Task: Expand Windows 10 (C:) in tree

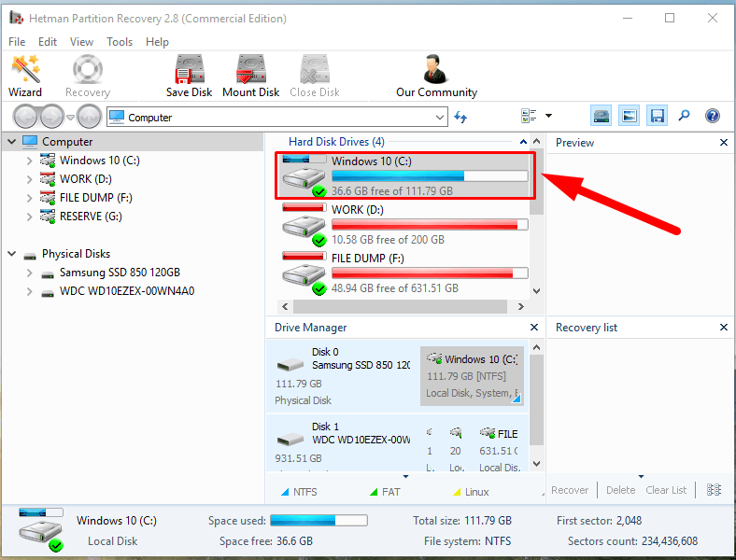Action: point(30,161)
